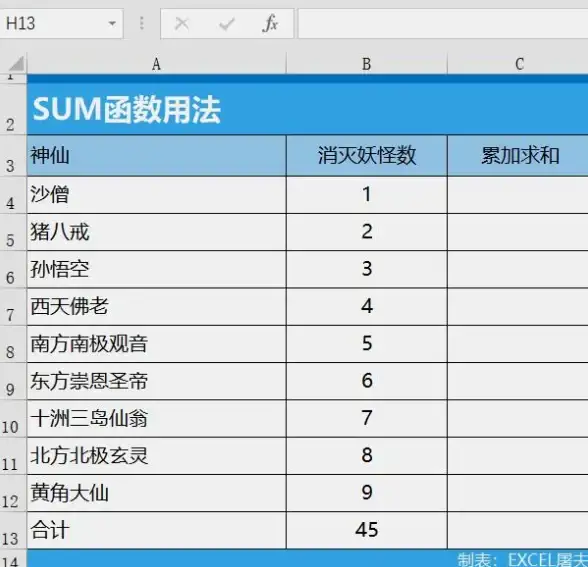Select the cell containing 黄角大仙

point(157,493)
